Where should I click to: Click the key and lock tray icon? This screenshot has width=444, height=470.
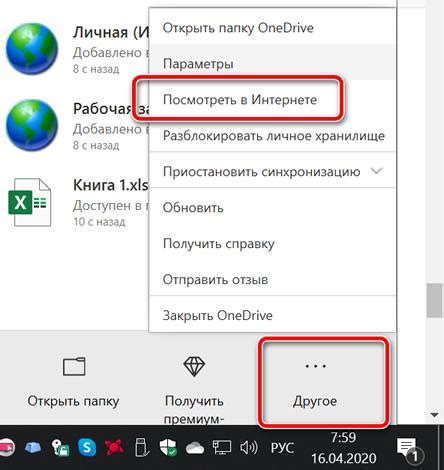coord(60,447)
